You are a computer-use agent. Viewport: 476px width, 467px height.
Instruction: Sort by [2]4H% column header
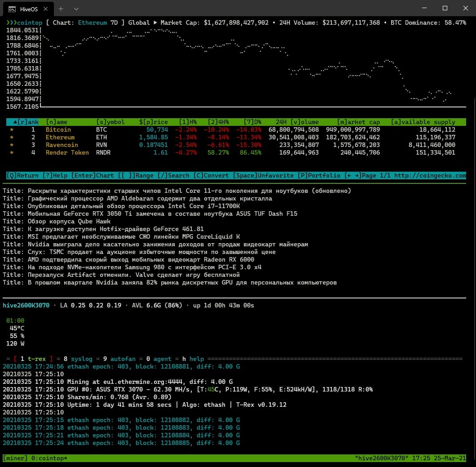218,122
